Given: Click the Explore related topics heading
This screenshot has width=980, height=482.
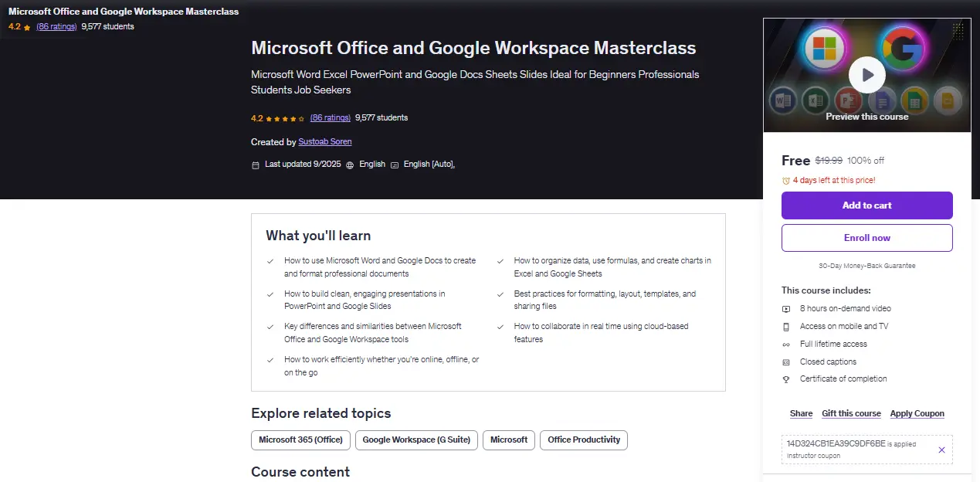Looking at the screenshot, I should (321, 413).
